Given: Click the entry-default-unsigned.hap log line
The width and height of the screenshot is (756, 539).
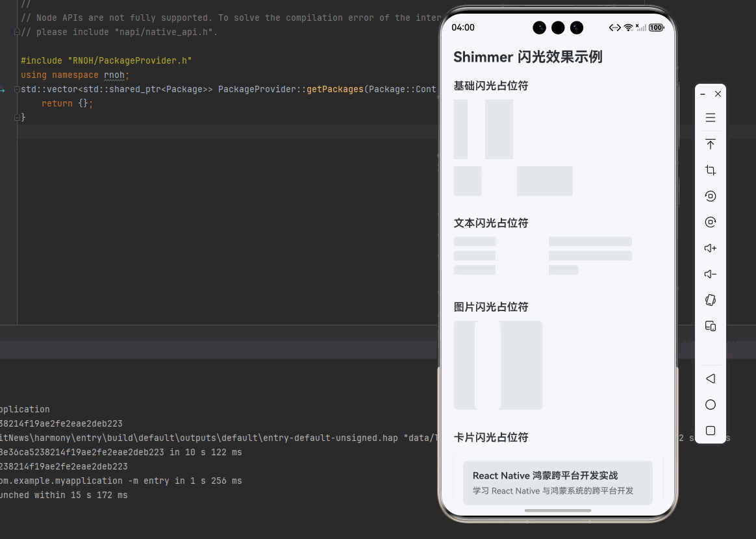Looking at the screenshot, I should click(x=219, y=438).
